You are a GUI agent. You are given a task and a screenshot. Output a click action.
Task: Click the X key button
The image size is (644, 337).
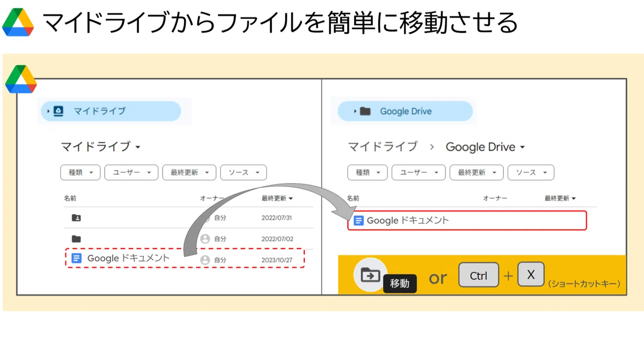tap(531, 275)
